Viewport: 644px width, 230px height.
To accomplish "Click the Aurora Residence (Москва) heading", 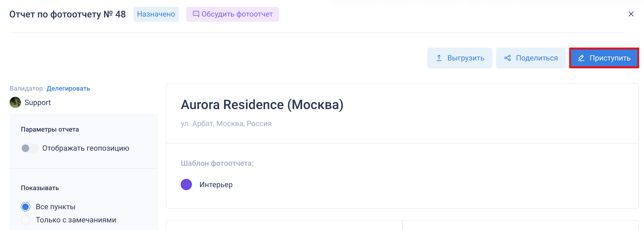I will (262, 105).
